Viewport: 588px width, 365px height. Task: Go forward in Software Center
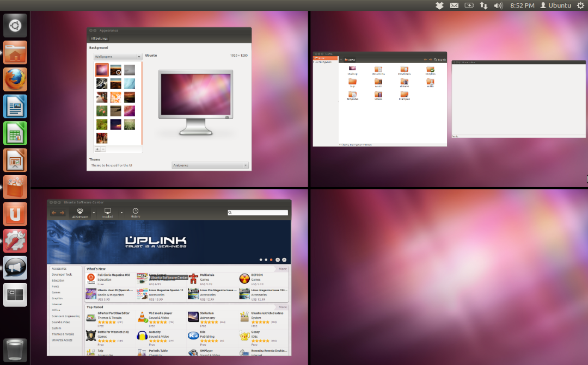62,213
